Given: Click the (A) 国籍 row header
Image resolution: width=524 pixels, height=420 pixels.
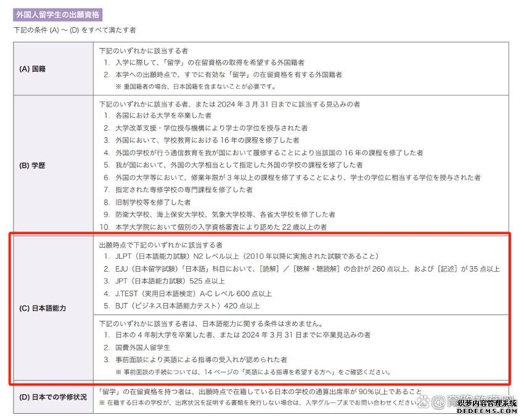Looking at the screenshot, I should coord(32,68).
